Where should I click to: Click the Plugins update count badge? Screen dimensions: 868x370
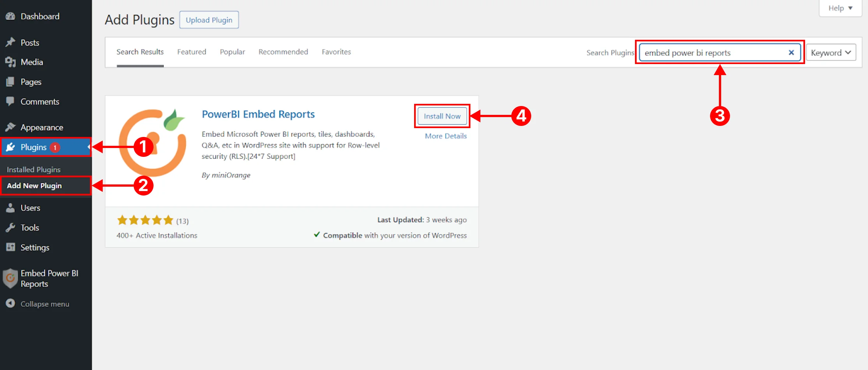pyautogui.click(x=55, y=147)
